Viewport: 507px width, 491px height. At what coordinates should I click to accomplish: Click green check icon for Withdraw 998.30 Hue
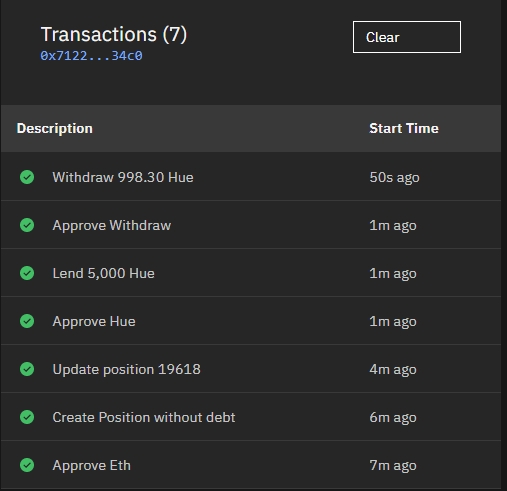tap(27, 177)
